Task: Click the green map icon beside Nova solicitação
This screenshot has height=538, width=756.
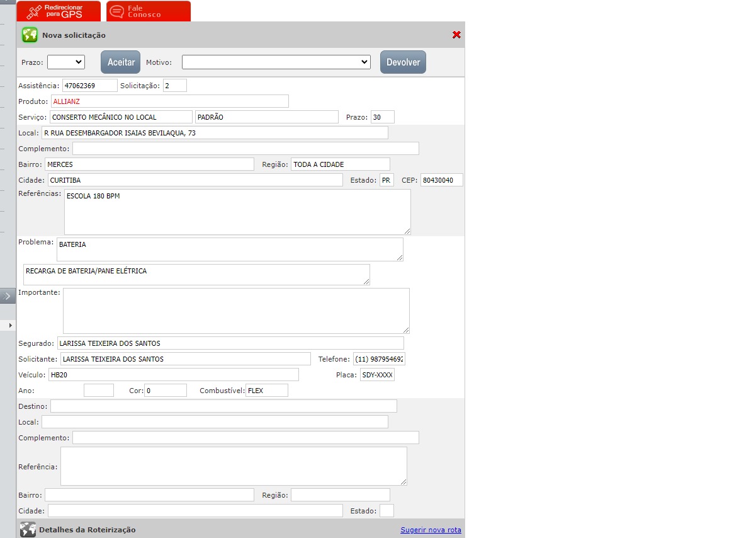Action: click(30, 35)
